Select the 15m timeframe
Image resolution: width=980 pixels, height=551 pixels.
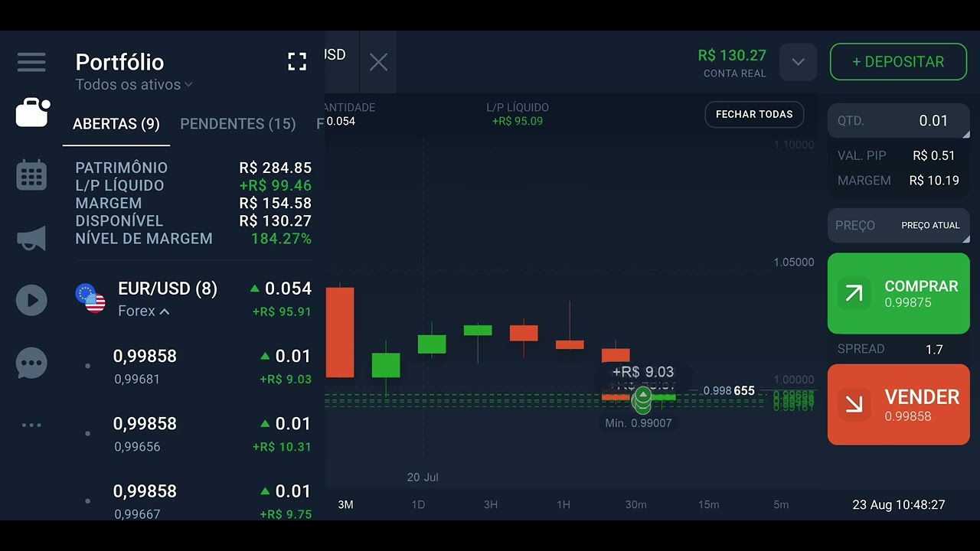[x=709, y=505]
